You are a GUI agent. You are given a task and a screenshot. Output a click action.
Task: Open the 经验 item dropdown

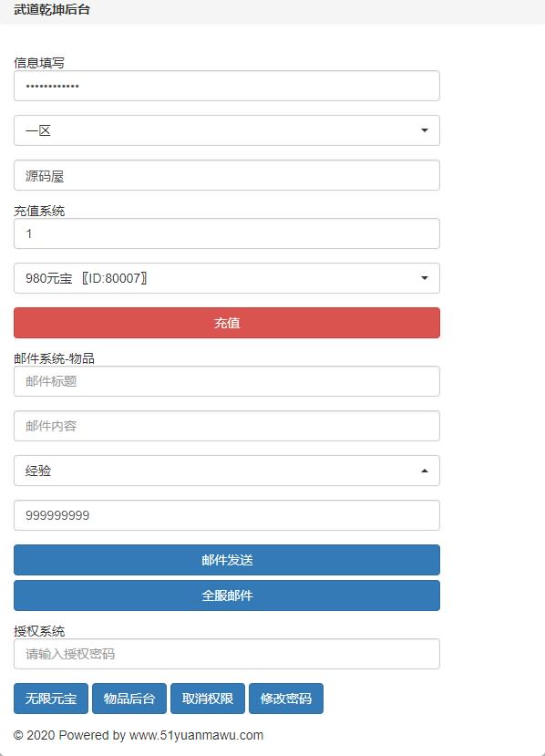click(227, 471)
